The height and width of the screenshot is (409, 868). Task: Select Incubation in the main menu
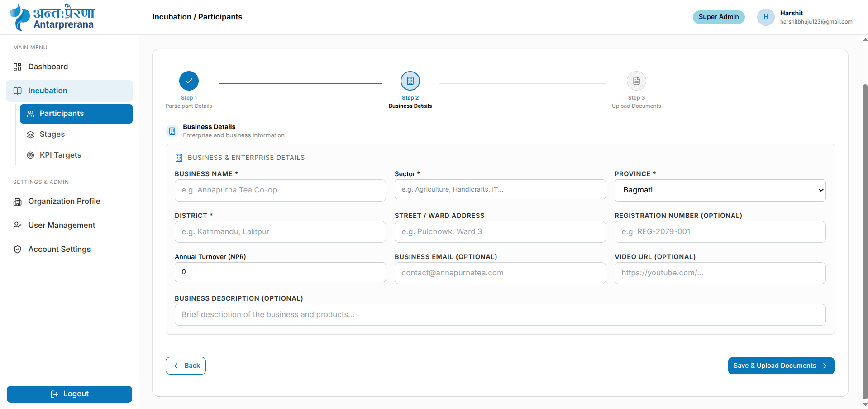[69, 91]
